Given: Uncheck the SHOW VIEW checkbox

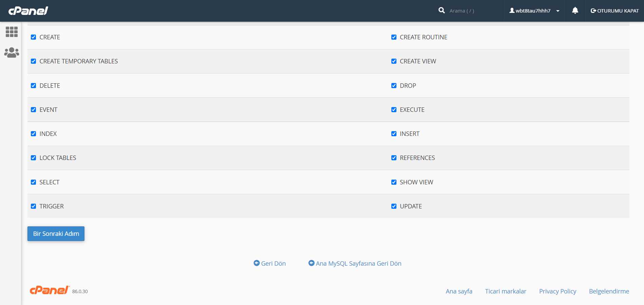Looking at the screenshot, I should tap(394, 182).
